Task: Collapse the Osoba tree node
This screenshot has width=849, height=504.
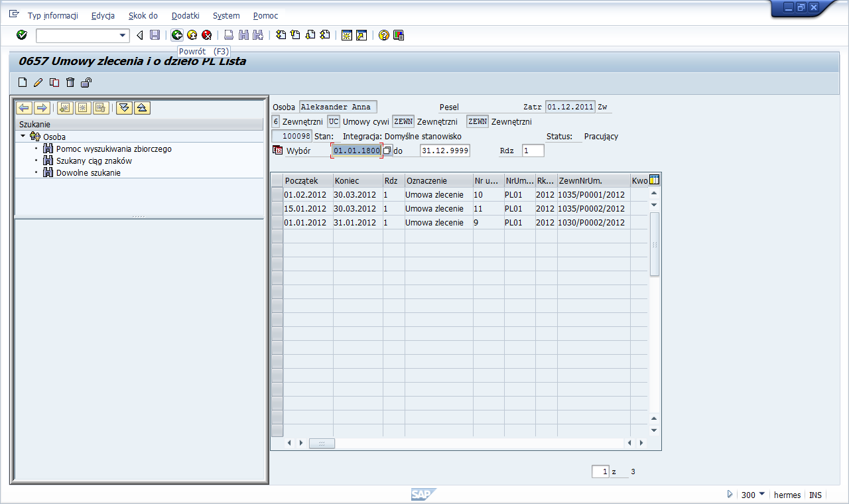Action: coord(23,137)
